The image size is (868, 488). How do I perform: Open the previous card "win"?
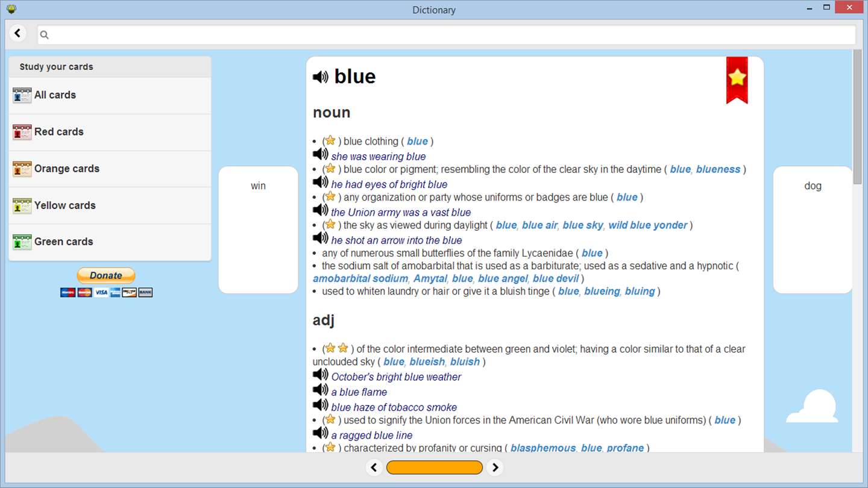tap(258, 230)
